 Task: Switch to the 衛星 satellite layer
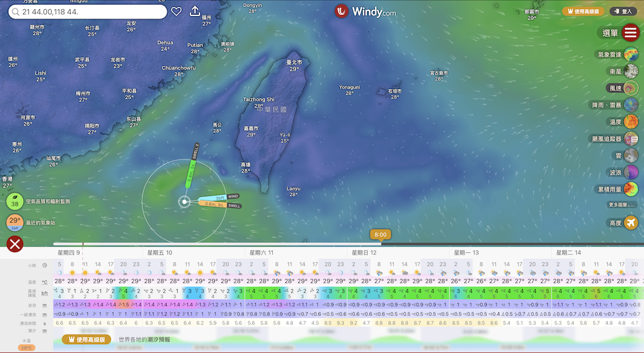pos(630,72)
